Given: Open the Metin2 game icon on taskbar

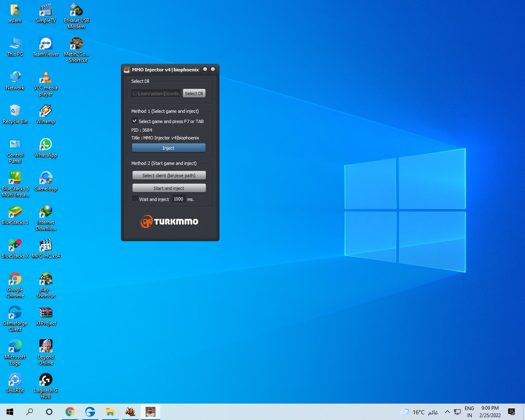Looking at the screenshot, I should click(x=130, y=412).
